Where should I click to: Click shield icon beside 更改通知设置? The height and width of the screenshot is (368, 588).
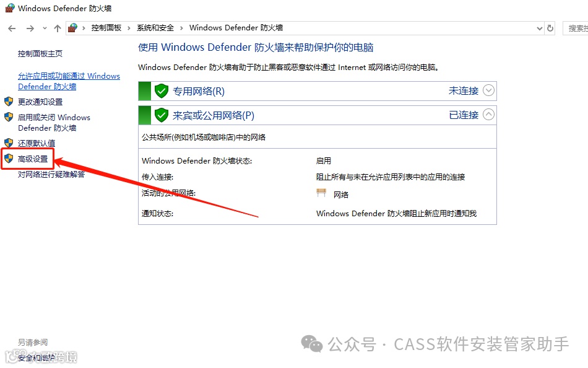click(9, 102)
